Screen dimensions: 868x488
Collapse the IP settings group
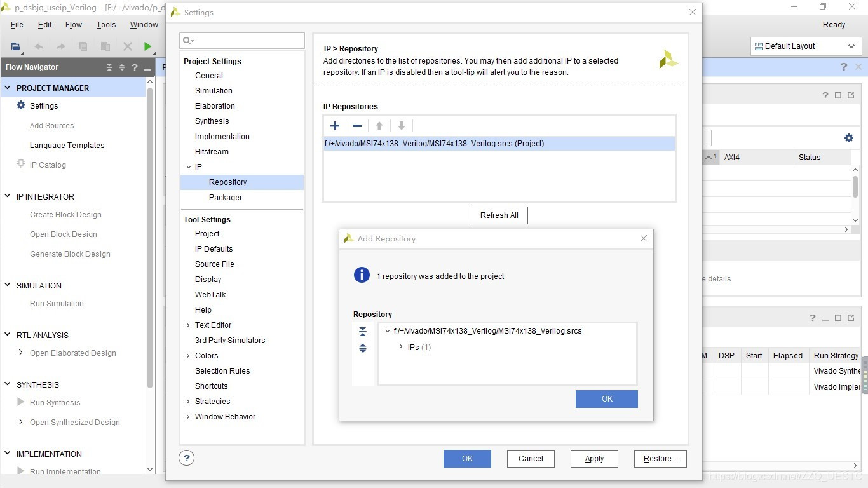click(188, 167)
